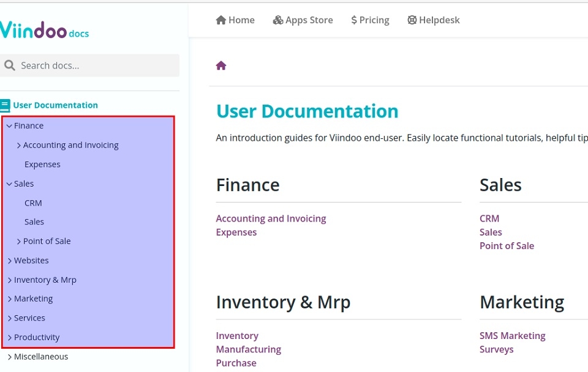Expand the Miscellaneous section

click(9, 356)
